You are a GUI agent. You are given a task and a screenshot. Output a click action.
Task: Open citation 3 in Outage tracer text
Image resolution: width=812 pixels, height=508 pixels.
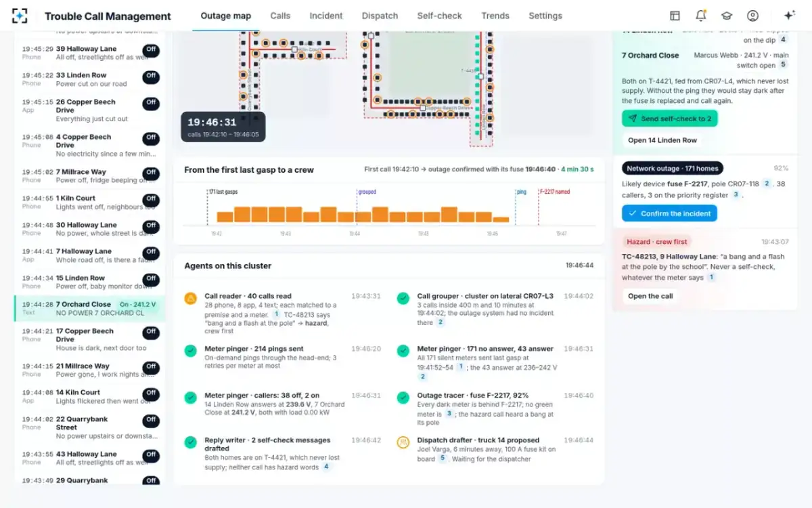448,414
